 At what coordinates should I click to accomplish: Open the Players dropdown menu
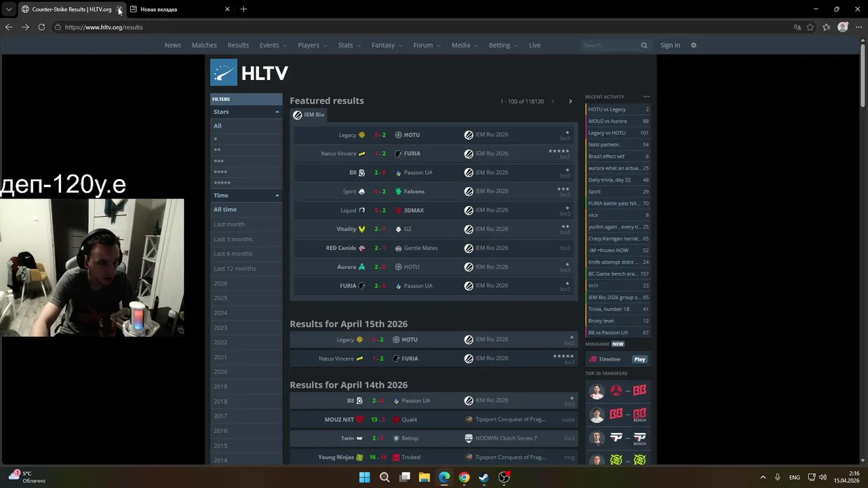(x=313, y=45)
